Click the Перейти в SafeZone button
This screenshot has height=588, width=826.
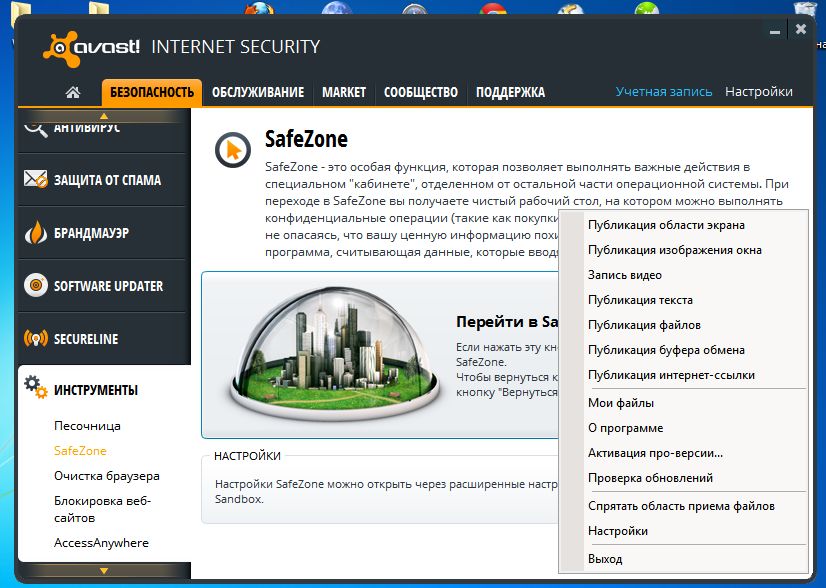tap(379, 355)
